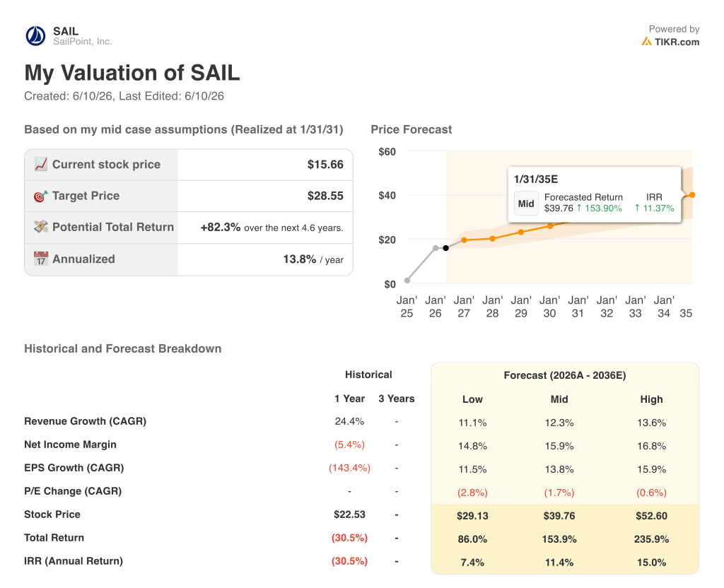Click the Revenue Growth (CAGR) row label

click(x=86, y=421)
